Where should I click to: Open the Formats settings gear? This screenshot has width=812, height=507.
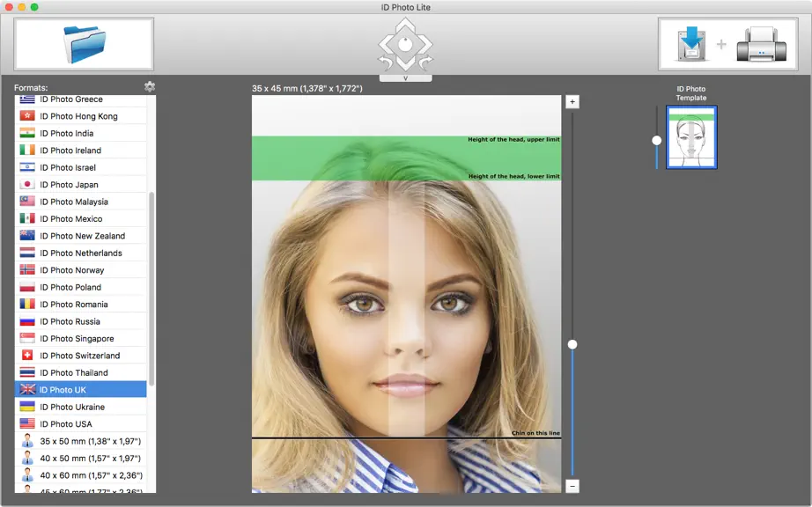click(150, 86)
